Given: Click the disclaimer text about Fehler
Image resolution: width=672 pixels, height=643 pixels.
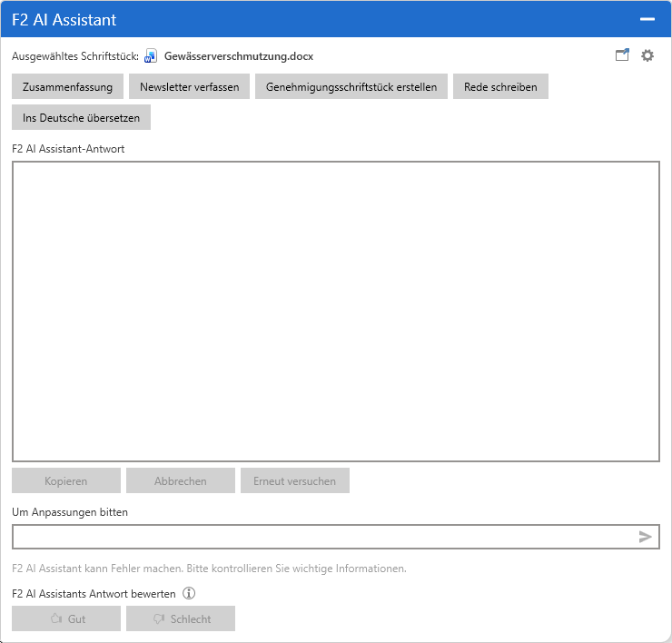Looking at the screenshot, I should (x=209, y=569).
